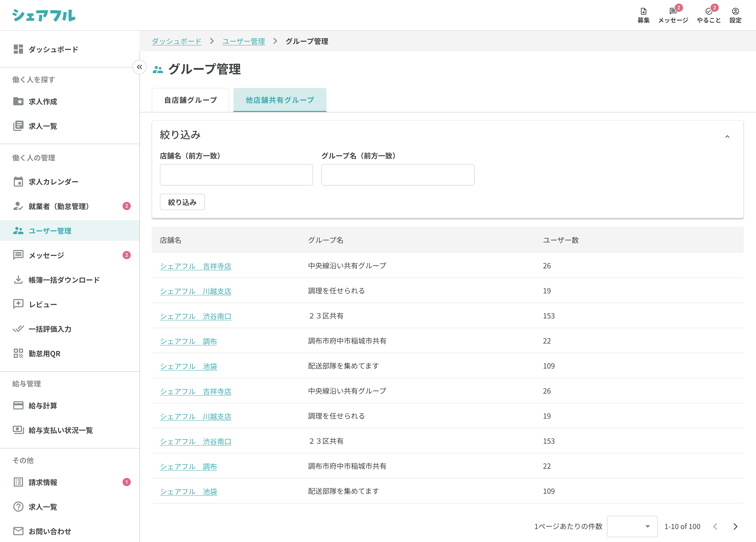
Task: Click the ダッシュボード grid icon in sidebar
Action: pos(18,49)
